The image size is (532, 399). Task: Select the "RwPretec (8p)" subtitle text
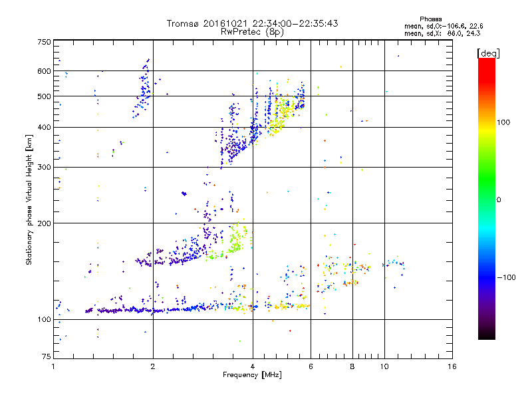[x=252, y=32]
